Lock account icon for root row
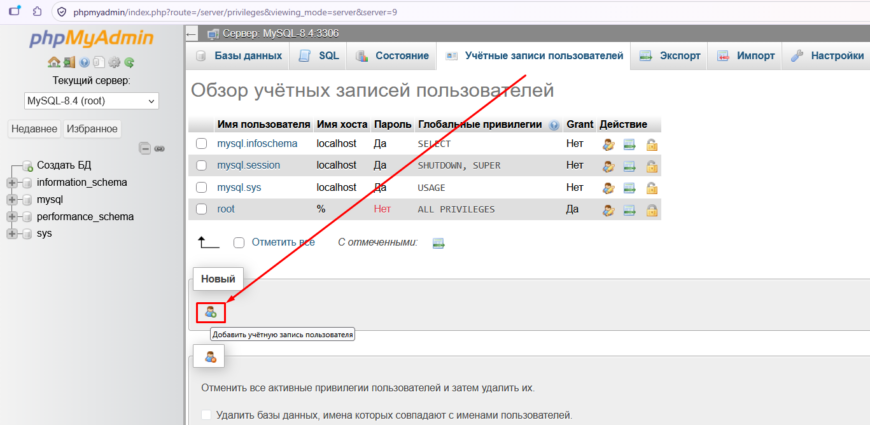Viewport: 870px width, 425px height. 651,210
